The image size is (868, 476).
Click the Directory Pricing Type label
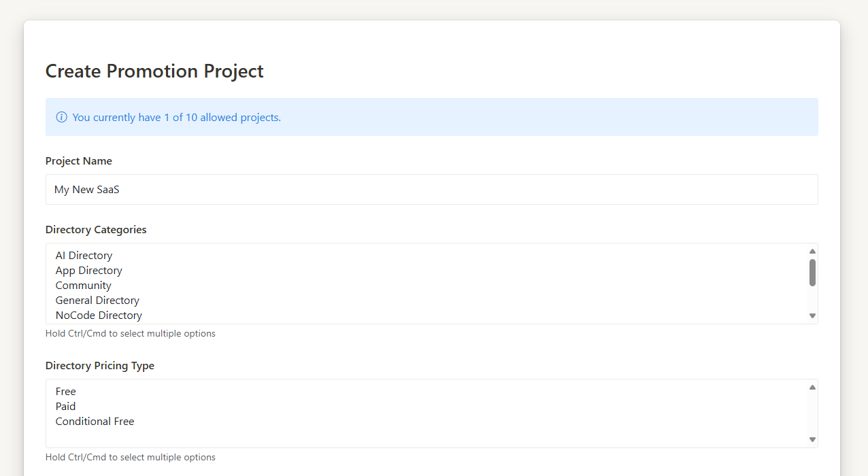(x=100, y=366)
